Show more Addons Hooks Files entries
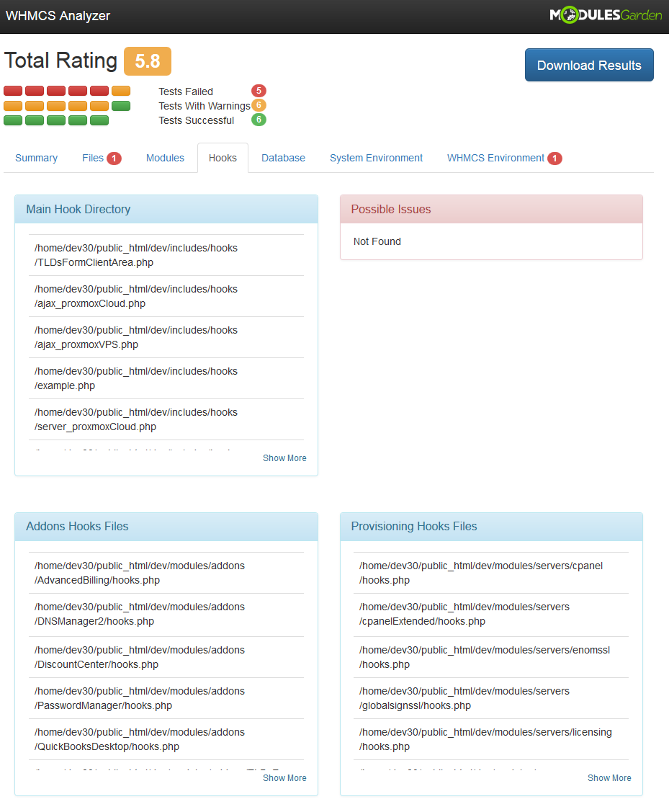Viewport: 669px width, 812px height. (x=284, y=778)
